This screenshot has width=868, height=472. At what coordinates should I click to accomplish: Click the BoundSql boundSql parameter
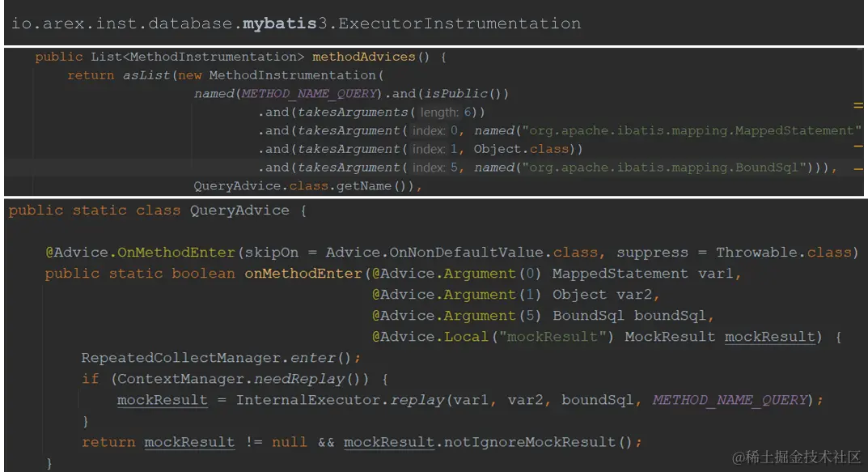pyautogui.click(x=629, y=316)
